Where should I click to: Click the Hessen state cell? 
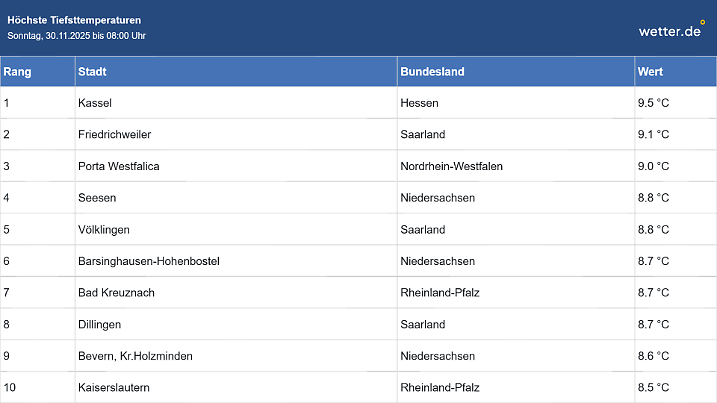(419, 103)
